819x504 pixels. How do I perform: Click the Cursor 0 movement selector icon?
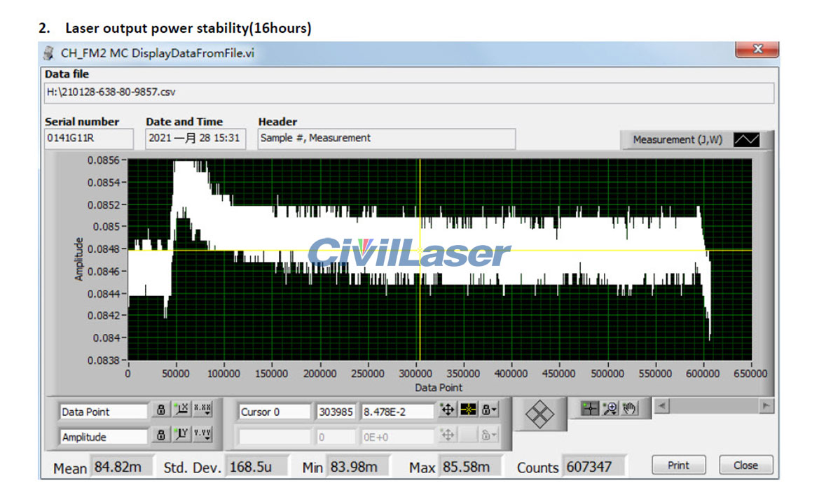(447, 411)
